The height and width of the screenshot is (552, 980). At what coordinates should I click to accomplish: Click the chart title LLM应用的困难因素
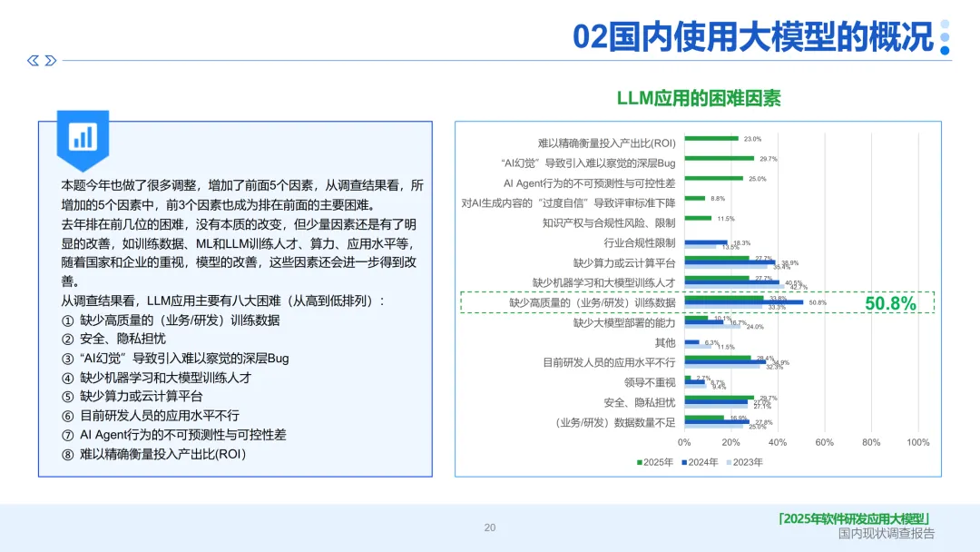698,98
